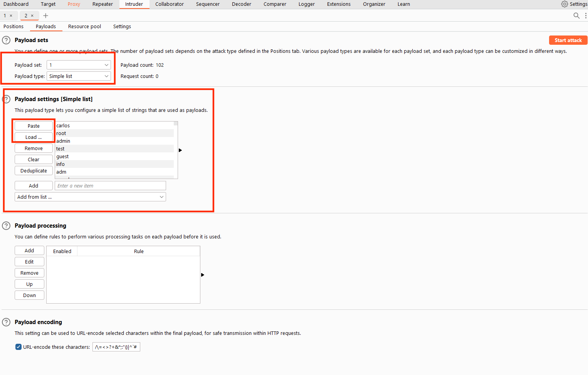Click the Start attack button

568,40
